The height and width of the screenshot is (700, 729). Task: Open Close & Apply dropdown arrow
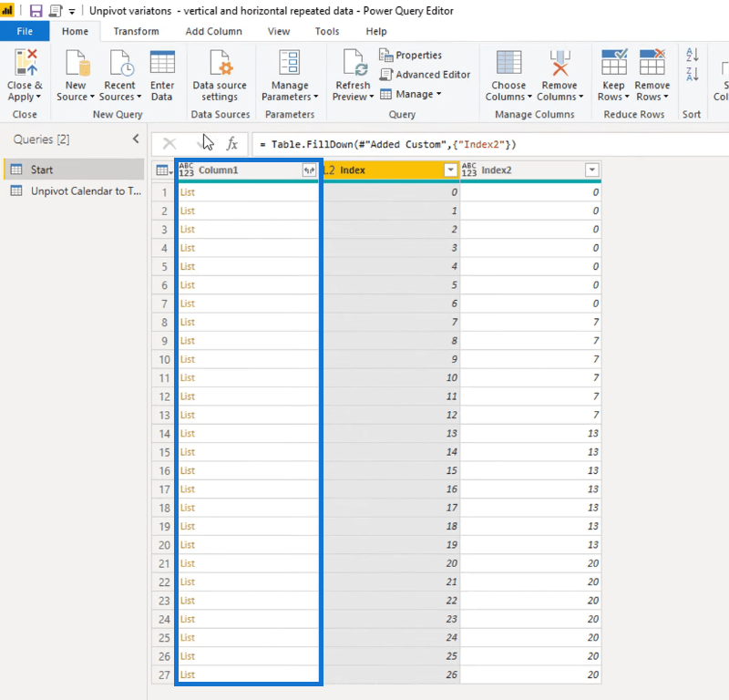coord(38,97)
